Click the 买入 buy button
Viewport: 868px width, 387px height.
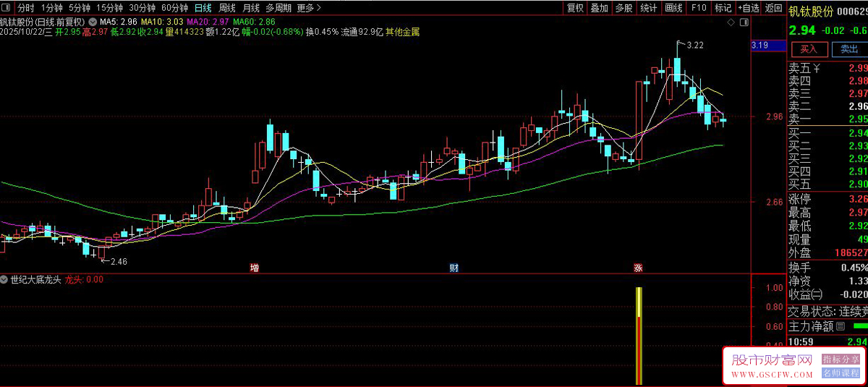[x=809, y=49]
